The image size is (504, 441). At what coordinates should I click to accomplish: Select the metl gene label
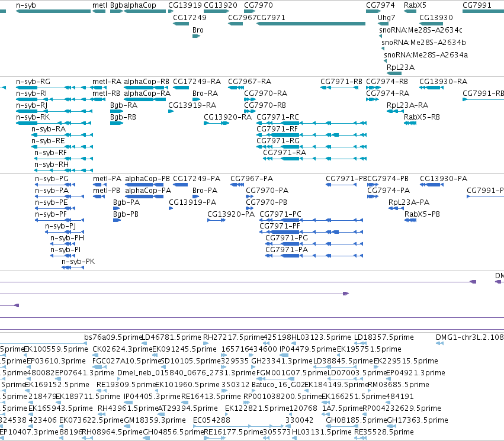tap(99, 5)
